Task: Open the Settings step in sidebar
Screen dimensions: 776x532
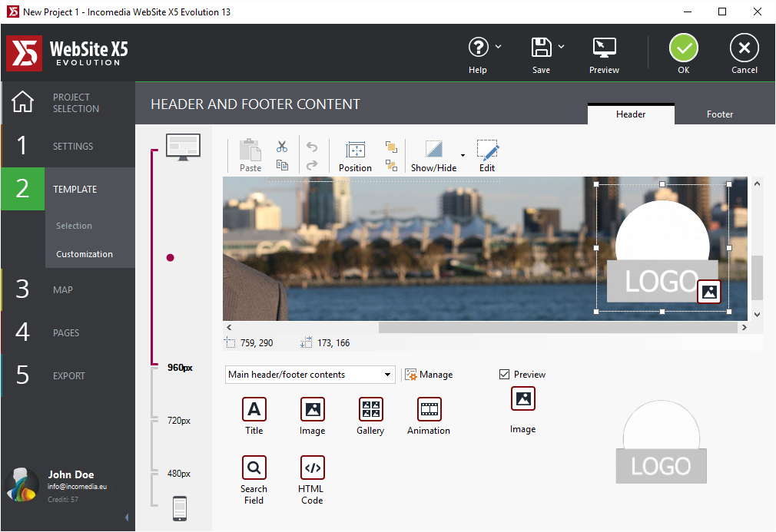Action: point(73,146)
